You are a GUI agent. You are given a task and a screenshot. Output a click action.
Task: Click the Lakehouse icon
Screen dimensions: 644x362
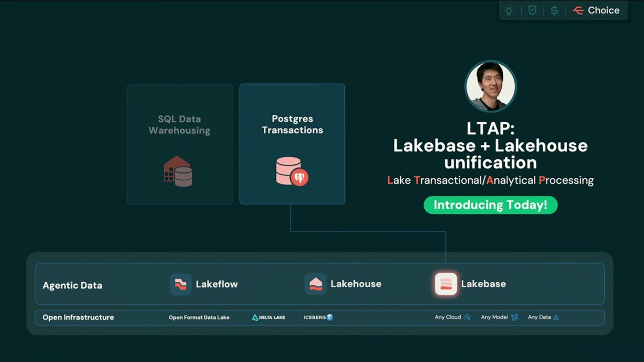click(x=316, y=284)
